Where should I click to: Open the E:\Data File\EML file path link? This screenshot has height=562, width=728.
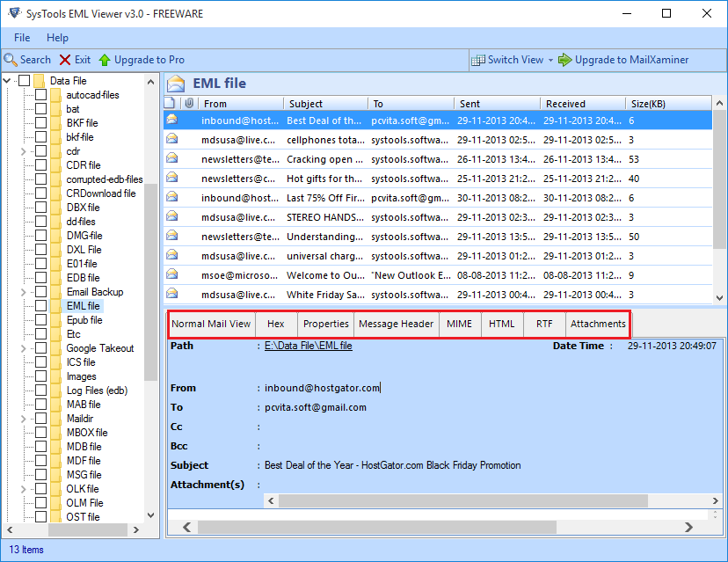click(309, 346)
